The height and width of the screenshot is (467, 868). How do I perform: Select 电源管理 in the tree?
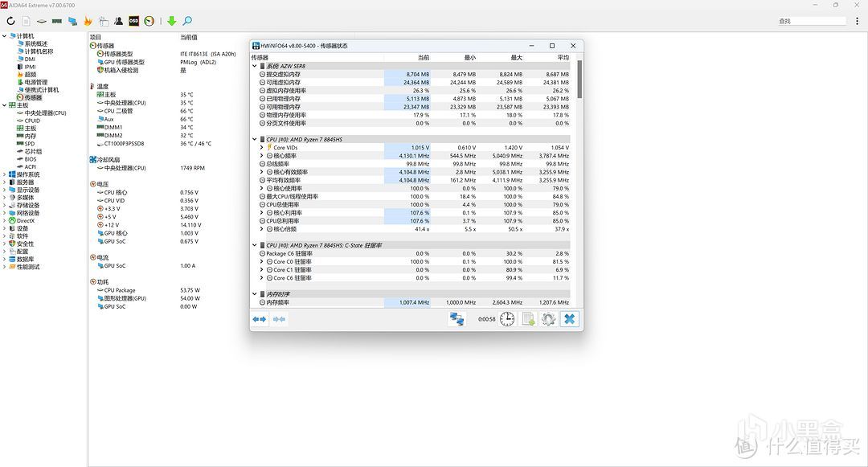(x=36, y=83)
